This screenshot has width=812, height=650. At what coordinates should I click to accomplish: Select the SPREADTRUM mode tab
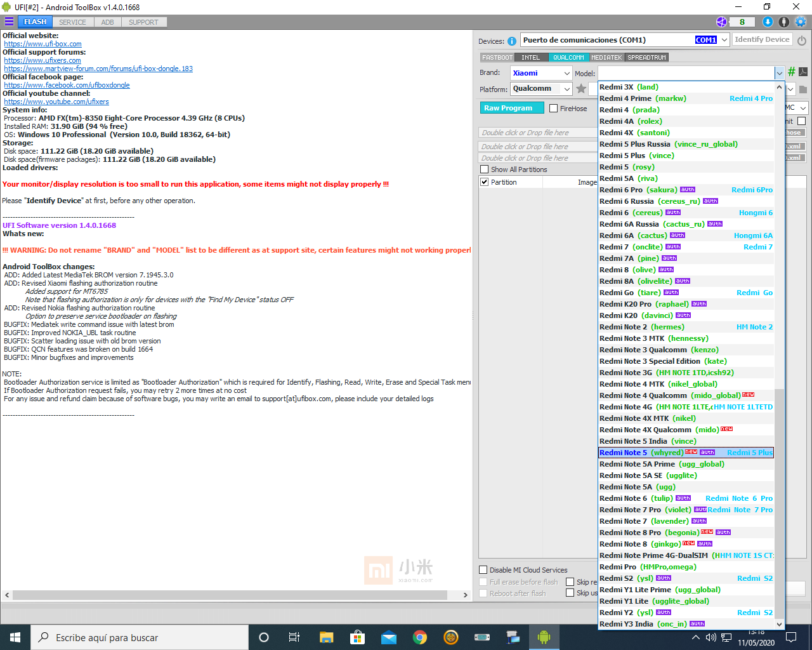[647, 57]
